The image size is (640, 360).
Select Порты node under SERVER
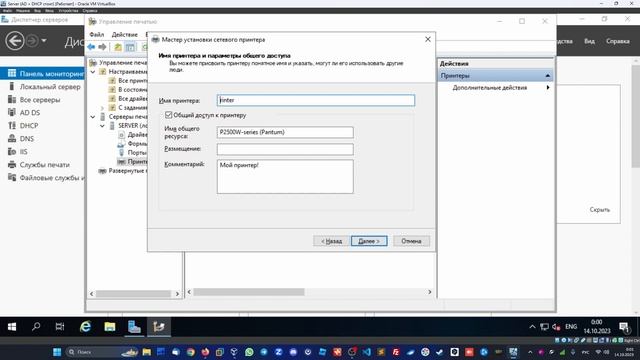(132, 153)
